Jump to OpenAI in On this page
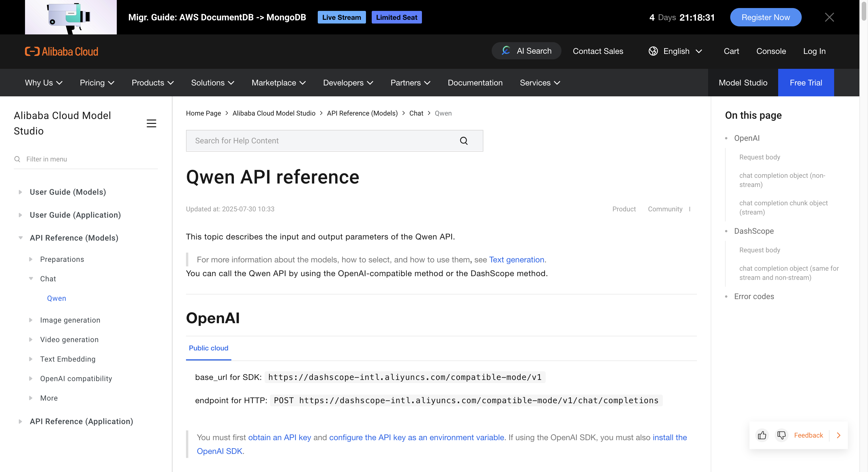 pyautogui.click(x=747, y=138)
